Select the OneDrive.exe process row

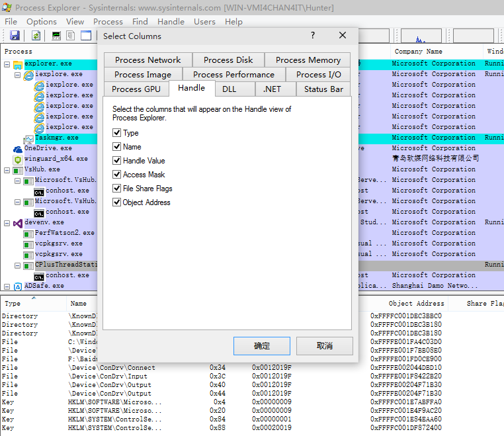point(48,148)
